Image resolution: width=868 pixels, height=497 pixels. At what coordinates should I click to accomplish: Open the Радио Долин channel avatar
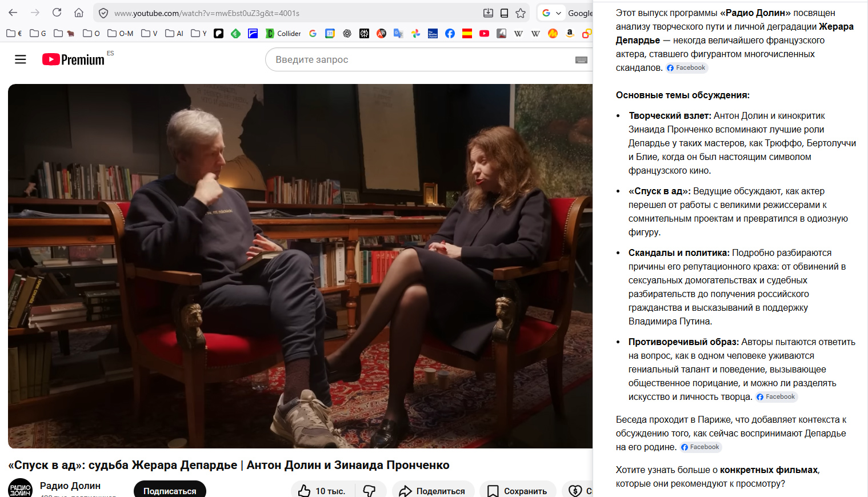click(21, 488)
